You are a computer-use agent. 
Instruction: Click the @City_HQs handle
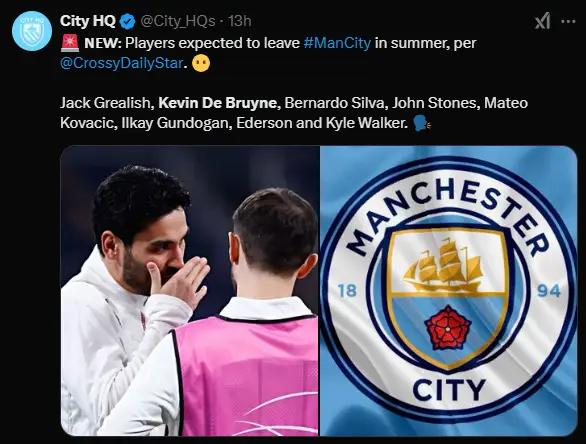click(x=178, y=21)
